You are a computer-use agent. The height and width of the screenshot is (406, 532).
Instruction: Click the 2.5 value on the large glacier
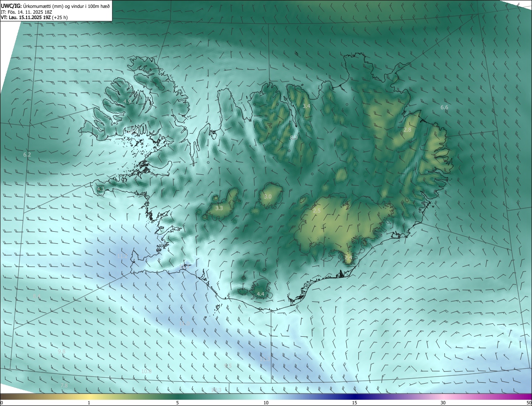(x=317, y=211)
